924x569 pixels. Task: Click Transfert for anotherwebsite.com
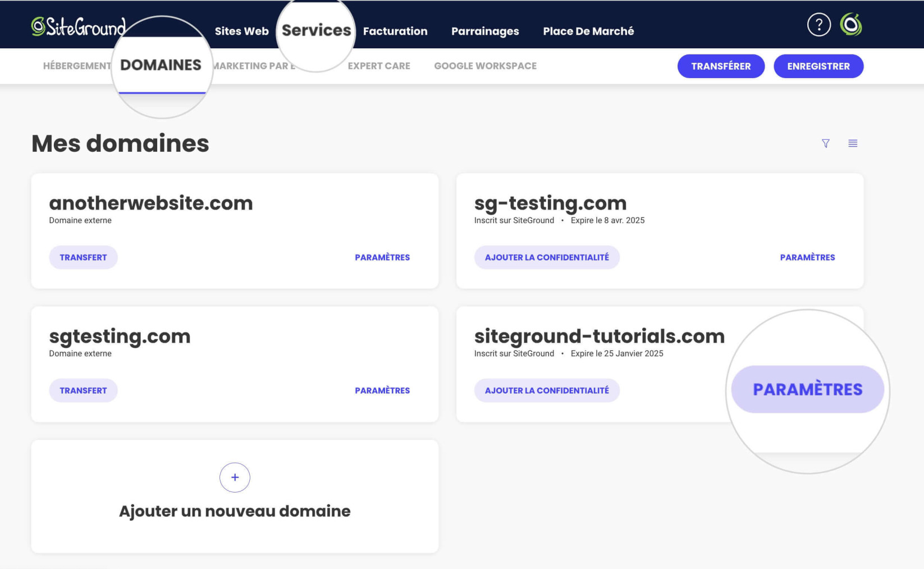point(83,257)
